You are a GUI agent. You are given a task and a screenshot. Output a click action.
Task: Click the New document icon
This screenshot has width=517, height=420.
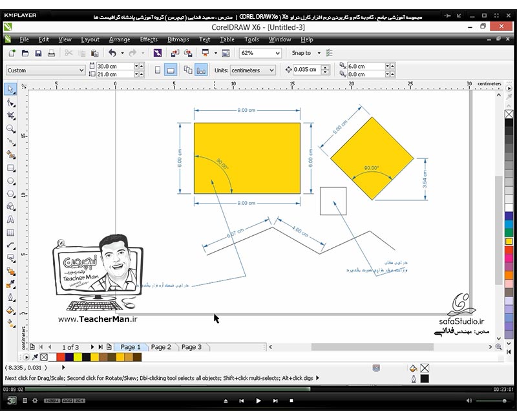click(12, 53)
